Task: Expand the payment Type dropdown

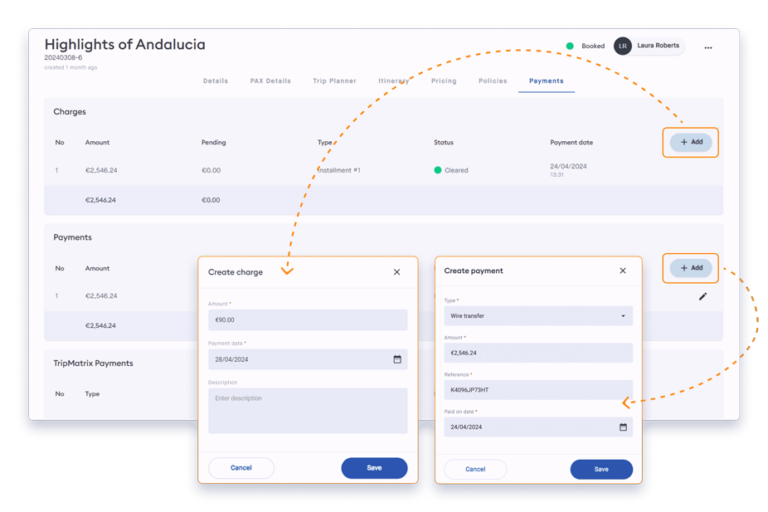Action: [x=538, y=316]
